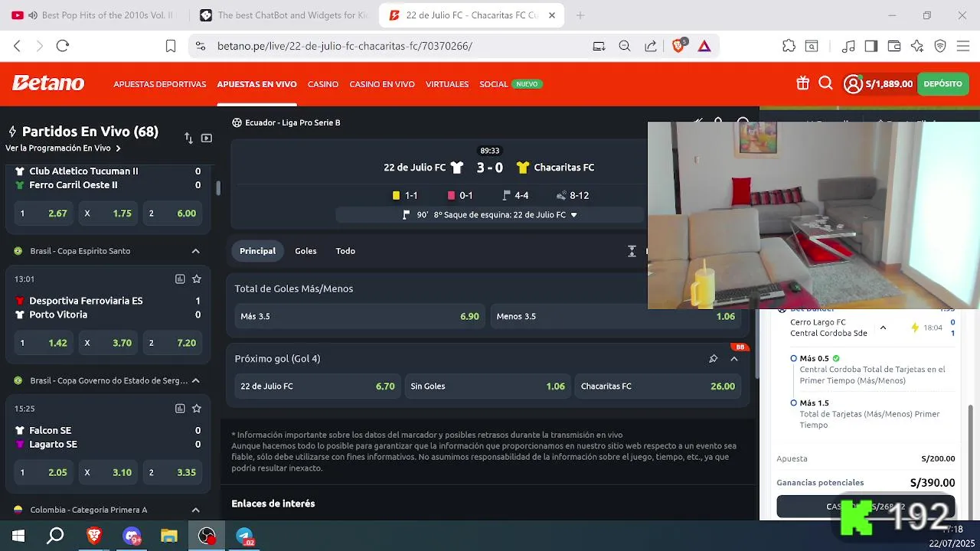
Task: Click the share page icon in address bar
Action: (650, 46)
